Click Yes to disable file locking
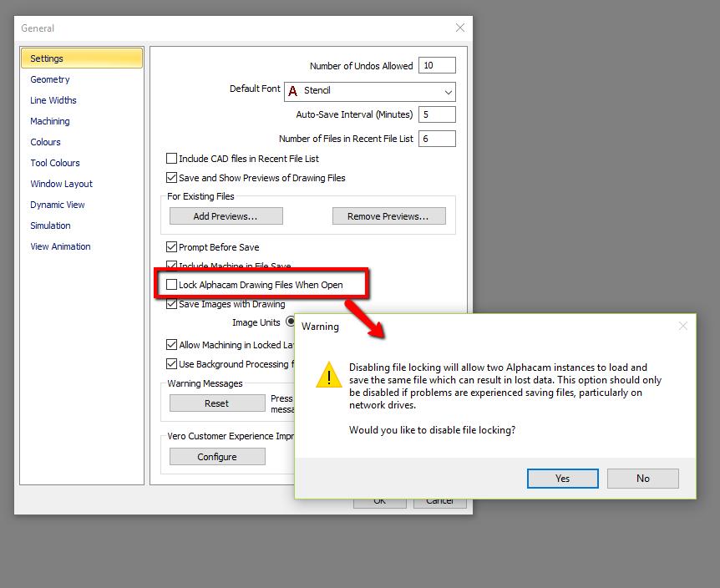 pos(562,479)
